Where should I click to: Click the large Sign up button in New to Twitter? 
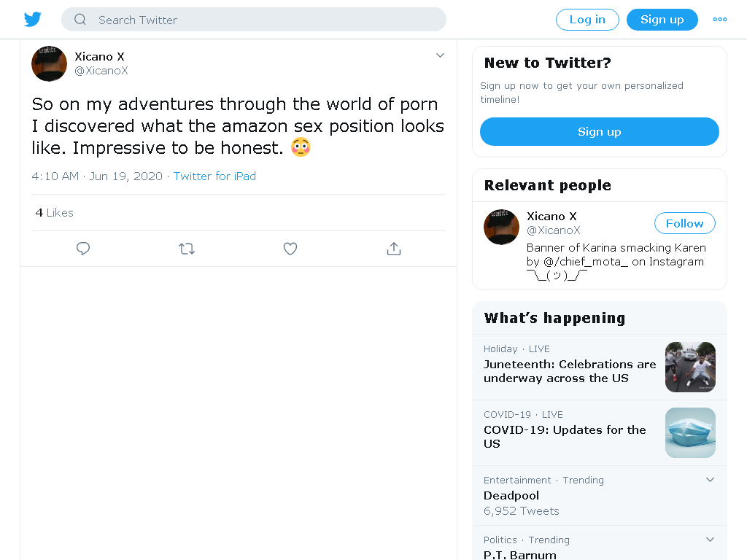pyautogui.click(x=600, y=131)
